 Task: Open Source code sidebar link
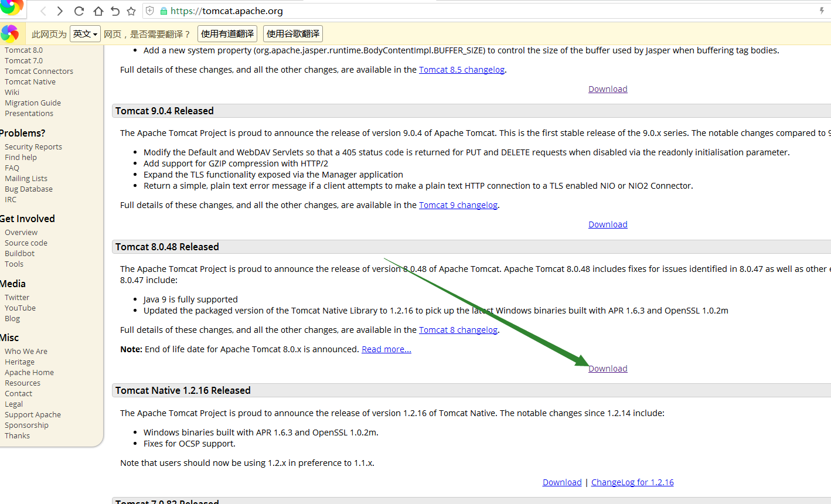click(x=26, y=243)
